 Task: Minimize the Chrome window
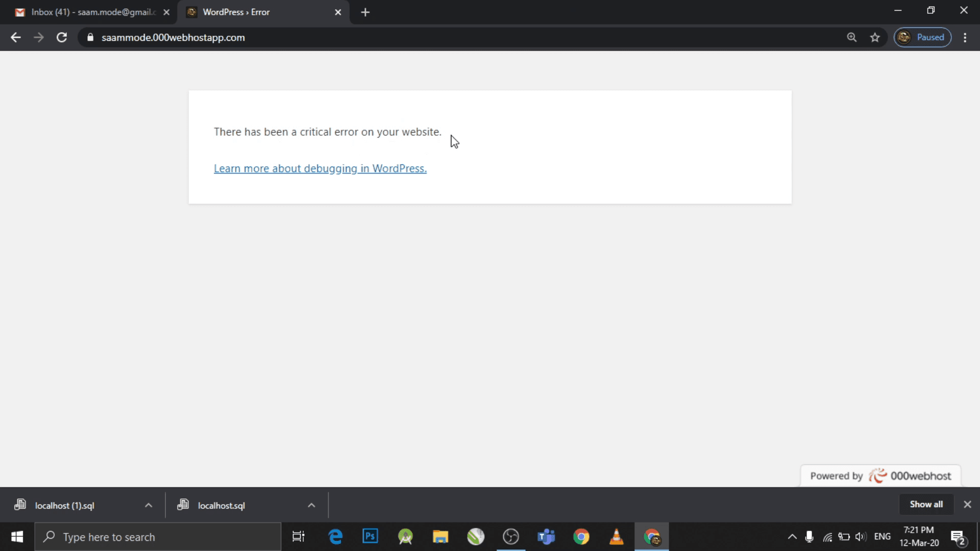898,10
